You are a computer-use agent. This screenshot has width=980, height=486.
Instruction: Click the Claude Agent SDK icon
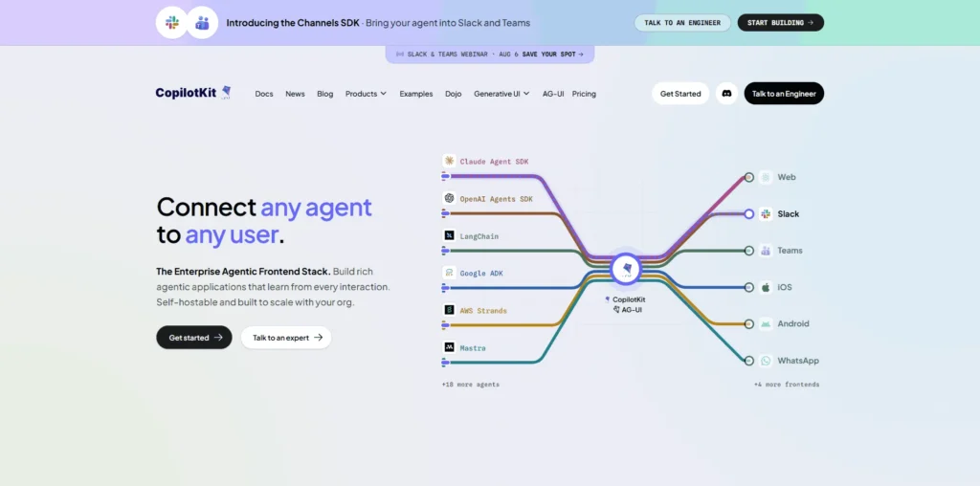pyautogui.click(x=449, y=161)
